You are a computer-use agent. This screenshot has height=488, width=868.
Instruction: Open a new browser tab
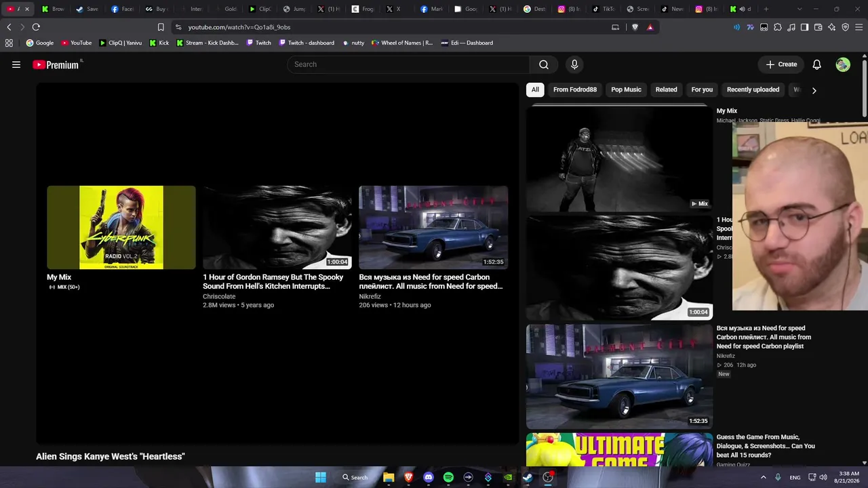[x=766, y=9]
